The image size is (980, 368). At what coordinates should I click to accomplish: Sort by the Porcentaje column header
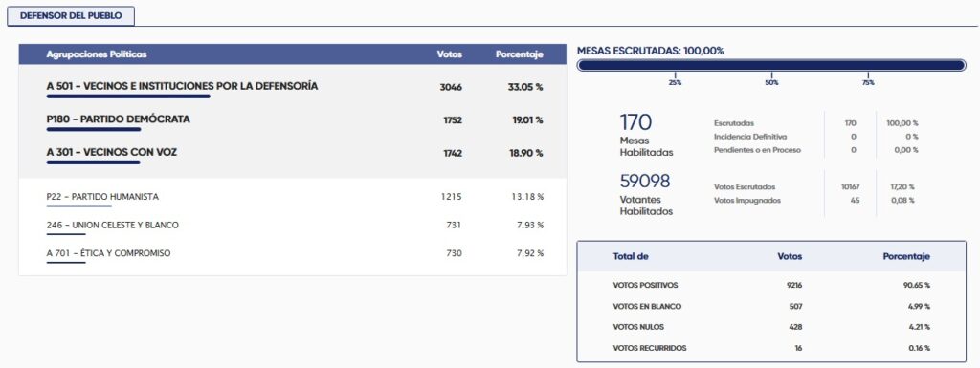click(520, 54)
